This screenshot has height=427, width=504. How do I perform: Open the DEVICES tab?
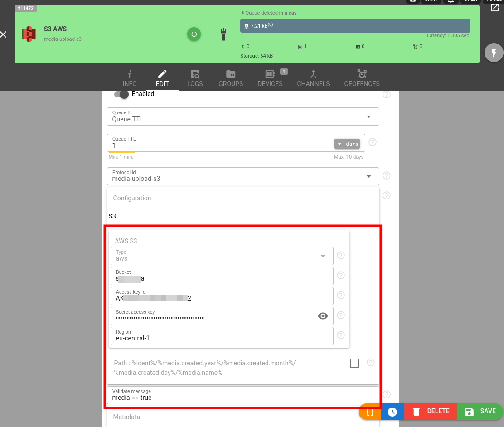tap(270, 78)
